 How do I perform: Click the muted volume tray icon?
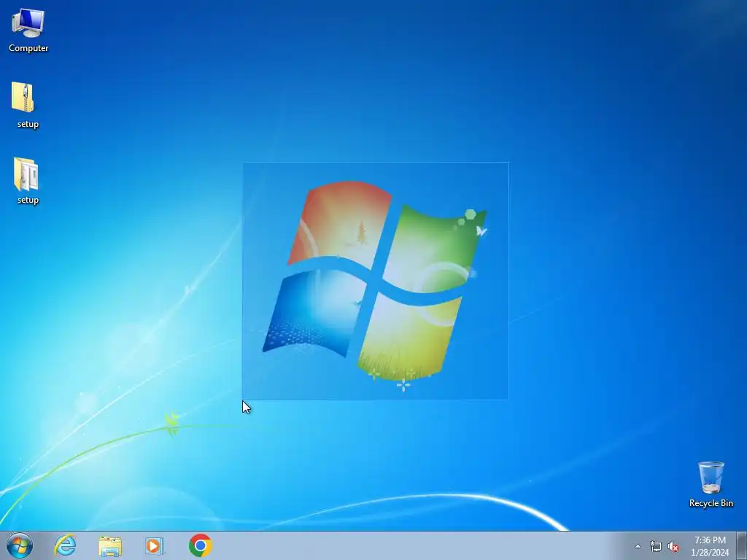[673, 547]
